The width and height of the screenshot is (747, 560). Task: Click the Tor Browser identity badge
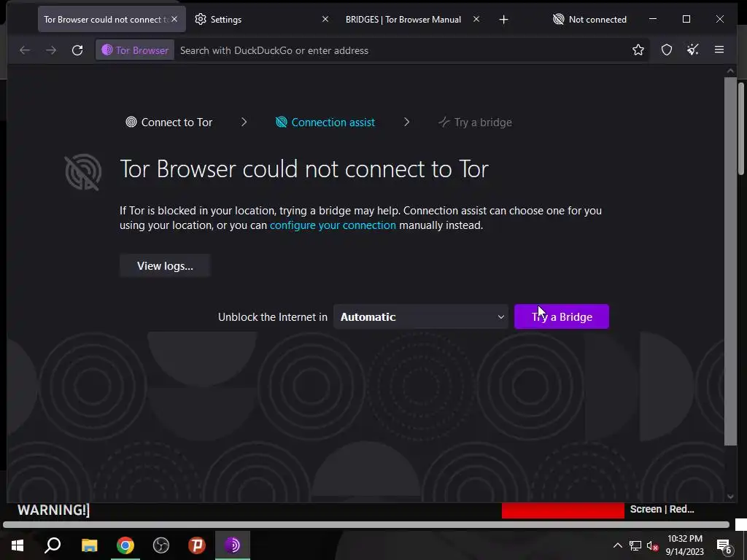coord(135,50)
